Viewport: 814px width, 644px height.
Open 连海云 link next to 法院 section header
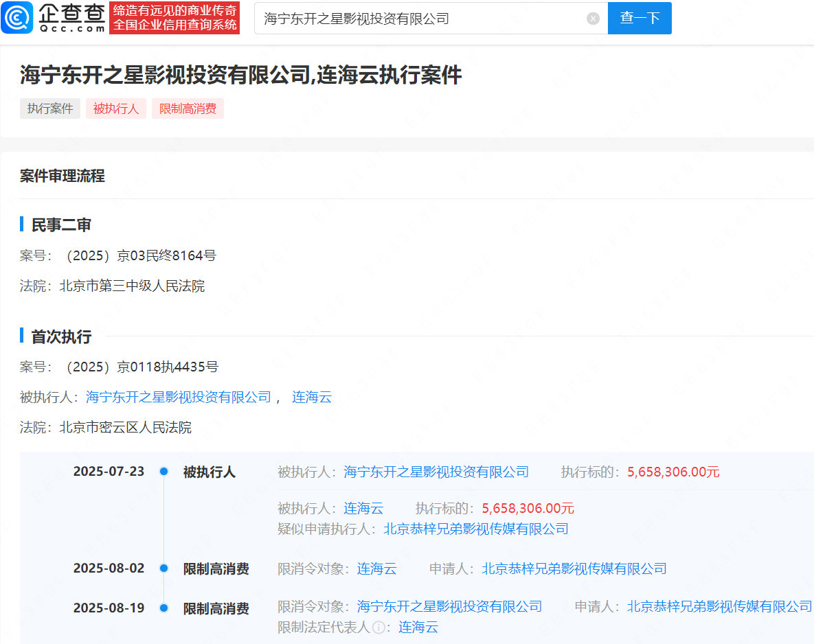tap(311, 397)
